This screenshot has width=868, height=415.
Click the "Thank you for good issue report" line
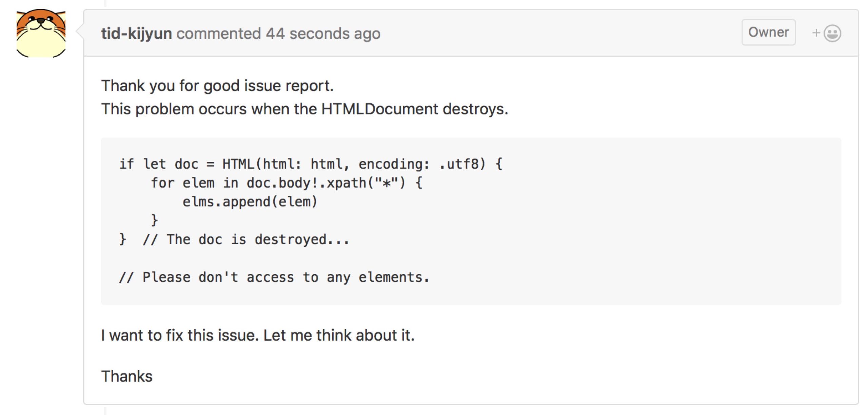pyautogui.click(x=217, y=86)
